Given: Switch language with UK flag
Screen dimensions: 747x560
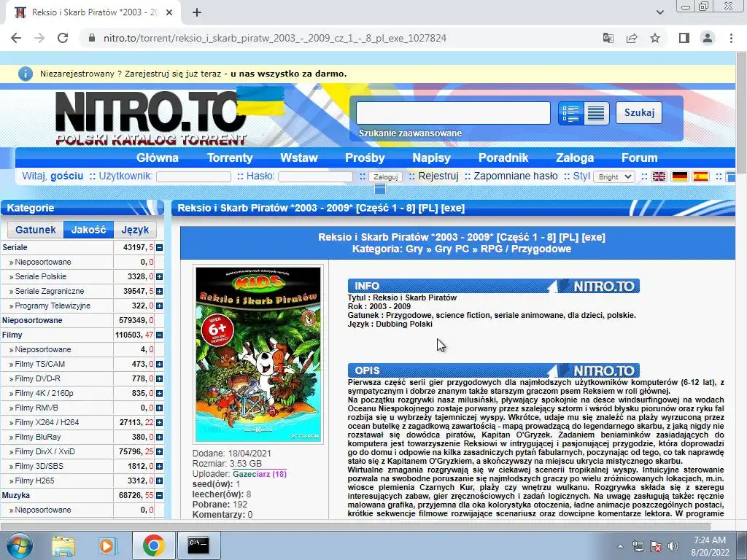Looking at the screenshot, I should 659,176.
